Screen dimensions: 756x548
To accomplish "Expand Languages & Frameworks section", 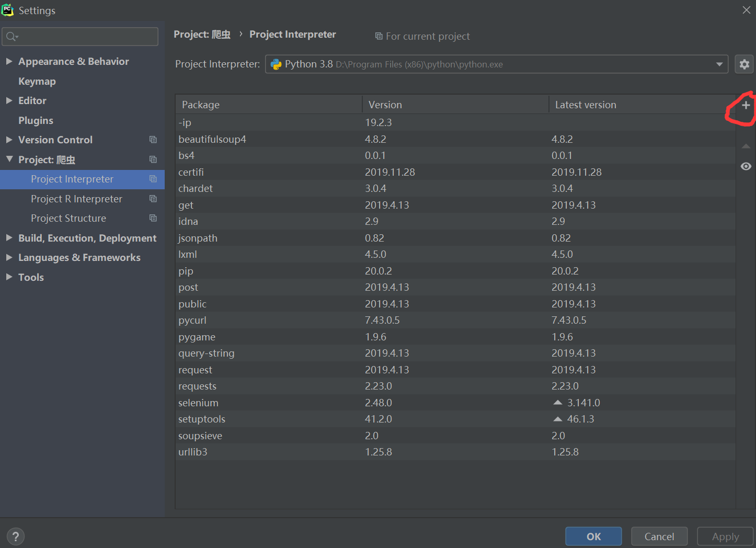I will click(x=9, y=257).
